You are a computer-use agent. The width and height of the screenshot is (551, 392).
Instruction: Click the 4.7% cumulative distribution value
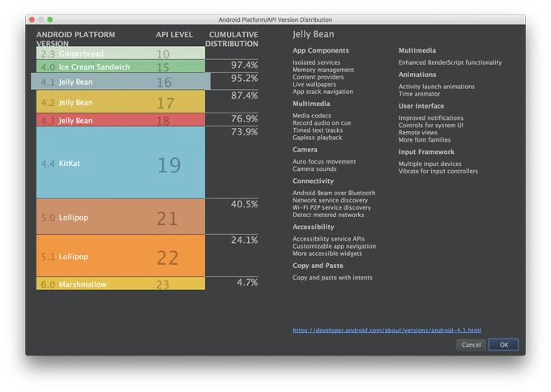(247, 282)
